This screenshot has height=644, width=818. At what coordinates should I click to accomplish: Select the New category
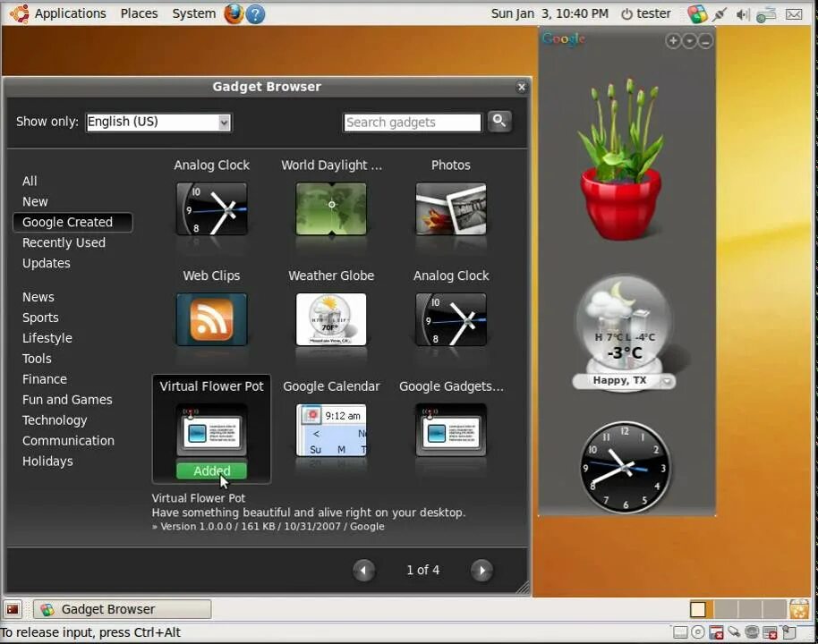(x=35, y=201)
